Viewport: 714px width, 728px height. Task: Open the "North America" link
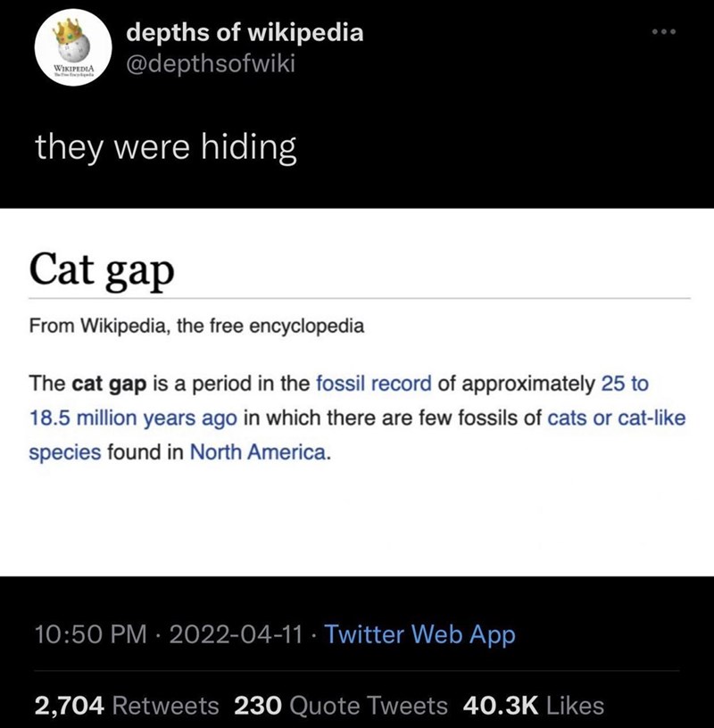point(259,452)
